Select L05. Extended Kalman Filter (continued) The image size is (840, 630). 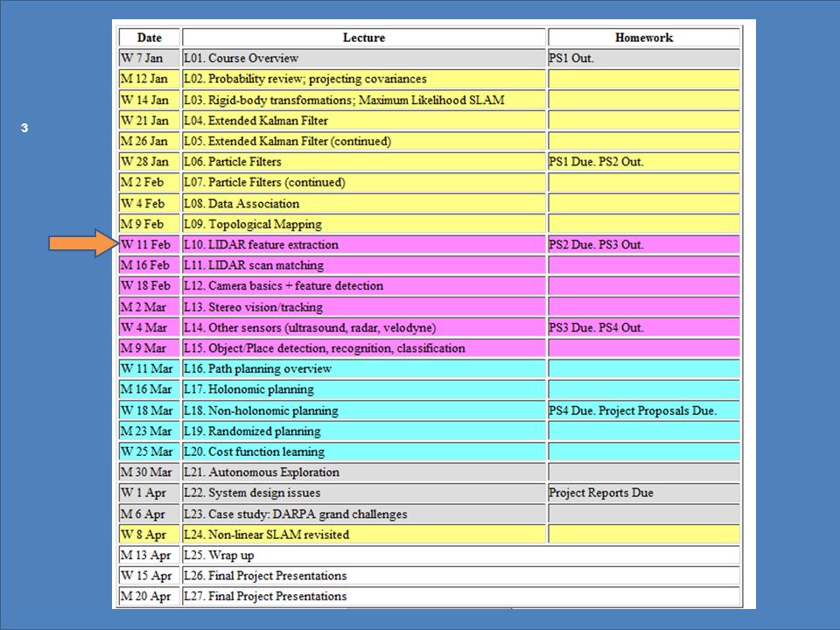364,141
